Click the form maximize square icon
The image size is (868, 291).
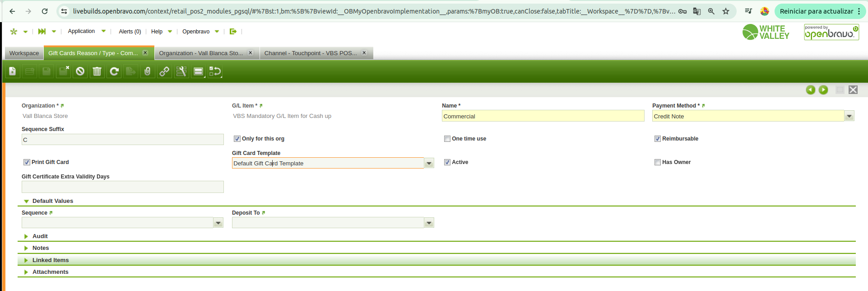840,90
